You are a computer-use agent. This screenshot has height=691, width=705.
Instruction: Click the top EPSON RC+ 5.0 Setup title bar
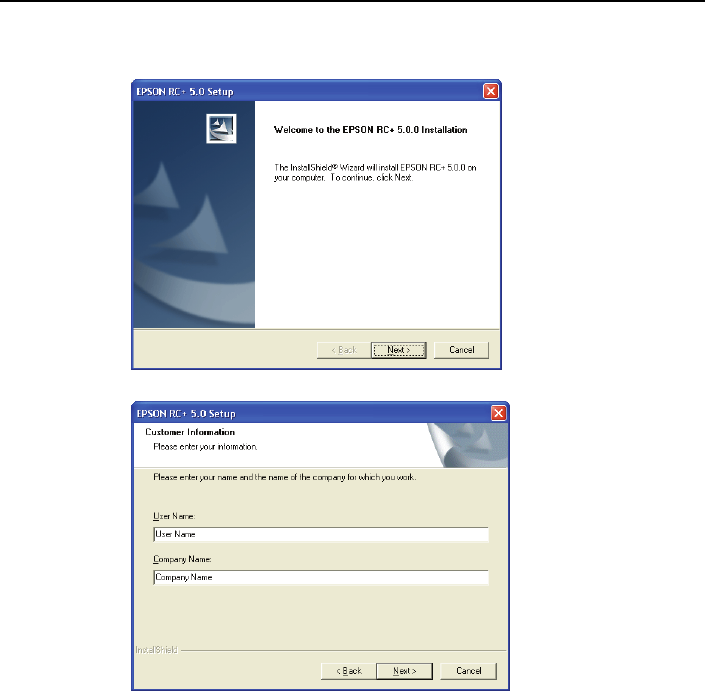(x=308, y=92)
